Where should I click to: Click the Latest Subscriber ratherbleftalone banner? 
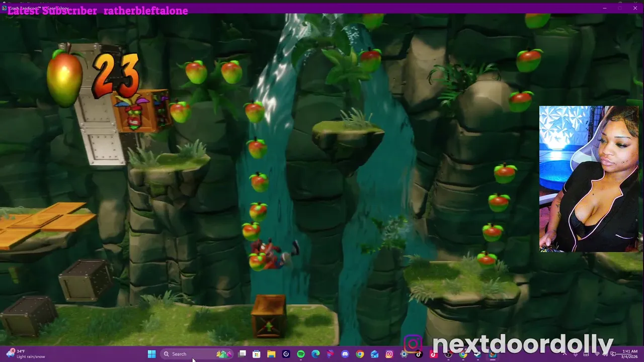[x=98, y=11]
